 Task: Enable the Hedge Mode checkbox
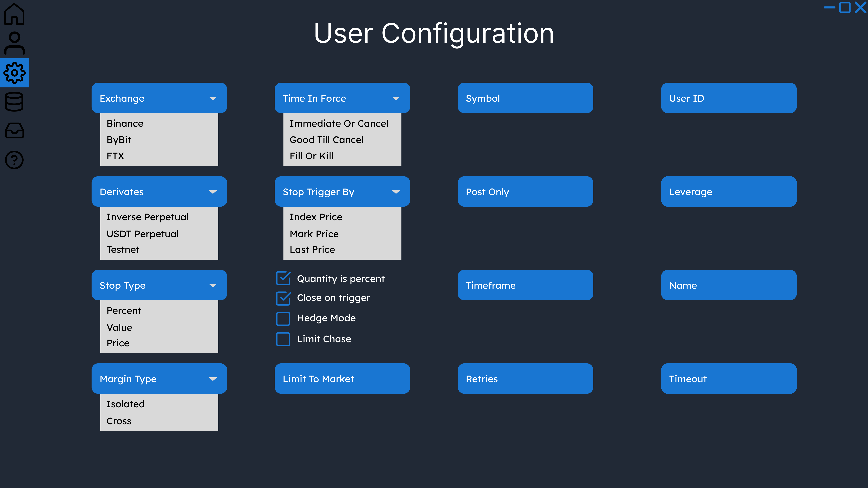(x=283, y=319)
